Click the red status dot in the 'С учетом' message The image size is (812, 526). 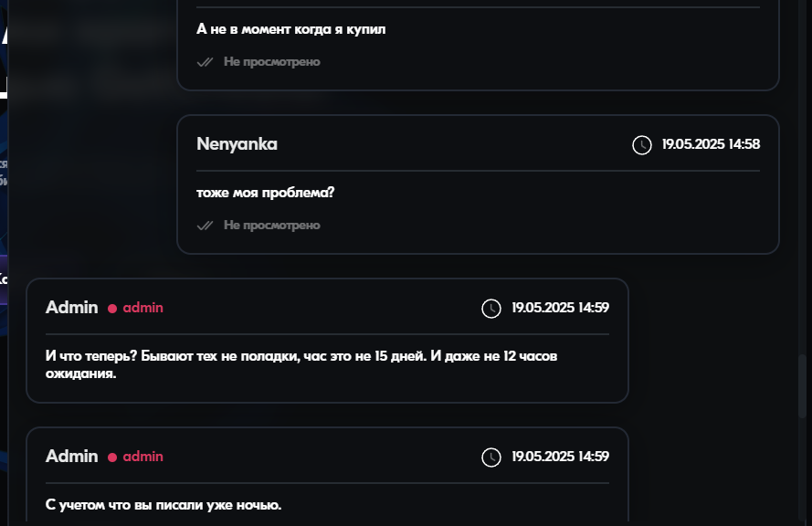point(112,458)
